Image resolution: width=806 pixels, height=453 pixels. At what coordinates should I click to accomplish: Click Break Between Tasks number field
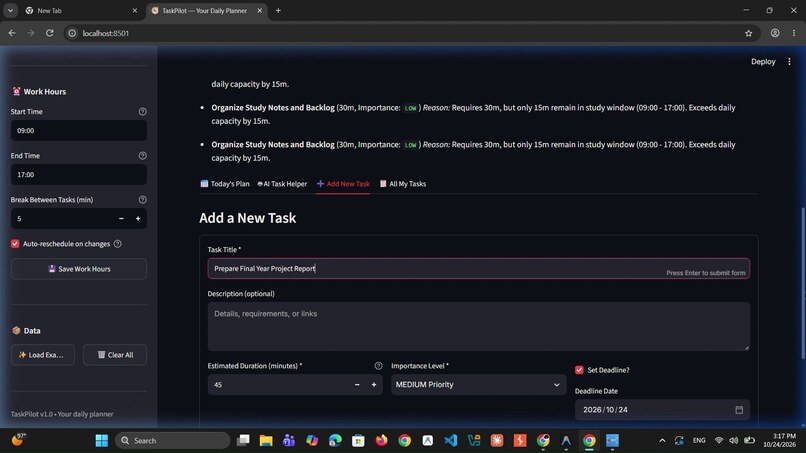[62, 219]
